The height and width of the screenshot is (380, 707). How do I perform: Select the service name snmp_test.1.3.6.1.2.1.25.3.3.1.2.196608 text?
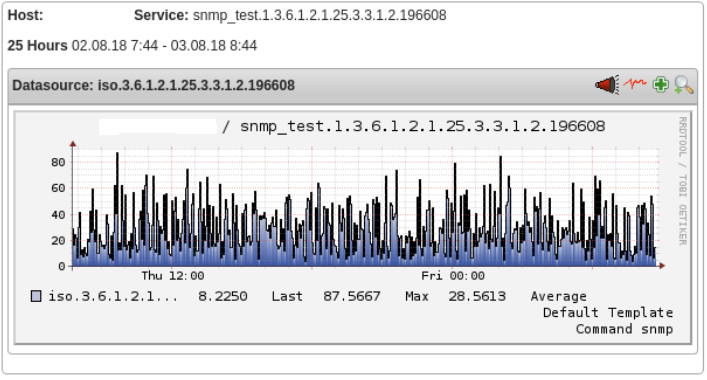point(319,15)
